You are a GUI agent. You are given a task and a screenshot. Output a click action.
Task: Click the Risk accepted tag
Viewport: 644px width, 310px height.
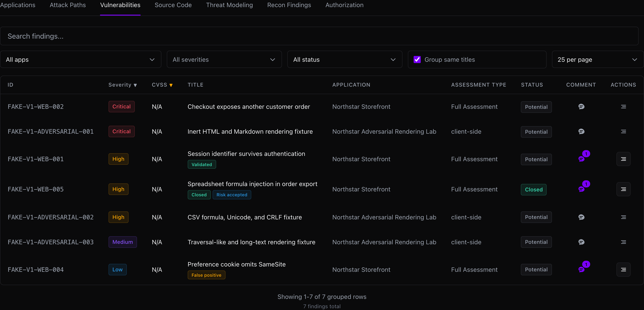tap(232, 195)
